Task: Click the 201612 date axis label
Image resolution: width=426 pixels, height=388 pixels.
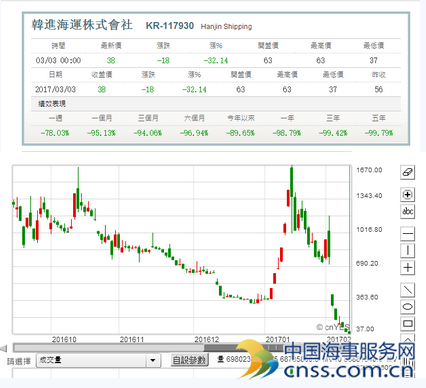Action: click(207, 340)
